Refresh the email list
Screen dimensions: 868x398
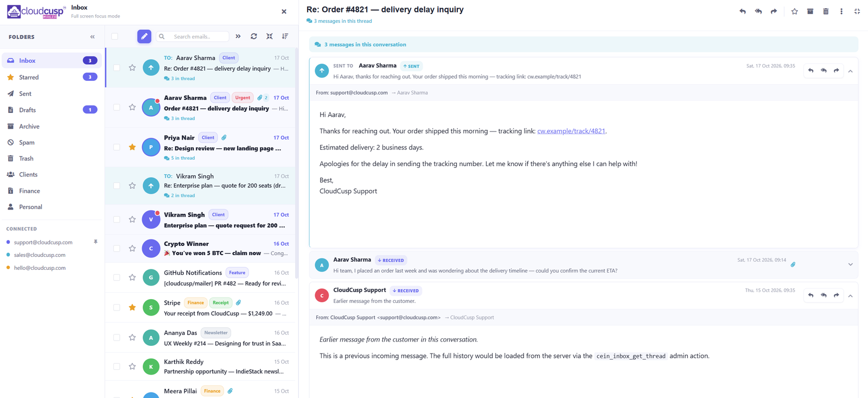[254, 36]
